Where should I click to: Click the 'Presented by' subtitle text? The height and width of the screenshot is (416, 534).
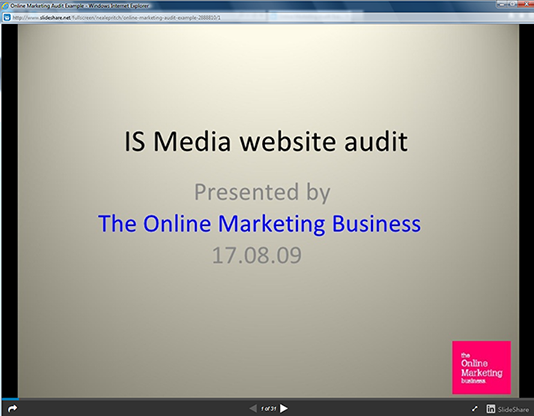262,192
